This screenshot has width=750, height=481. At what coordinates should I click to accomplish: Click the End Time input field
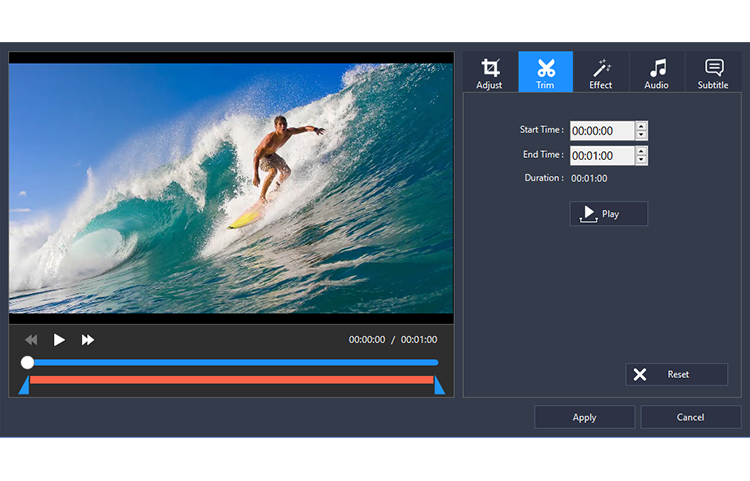(602, 155)
